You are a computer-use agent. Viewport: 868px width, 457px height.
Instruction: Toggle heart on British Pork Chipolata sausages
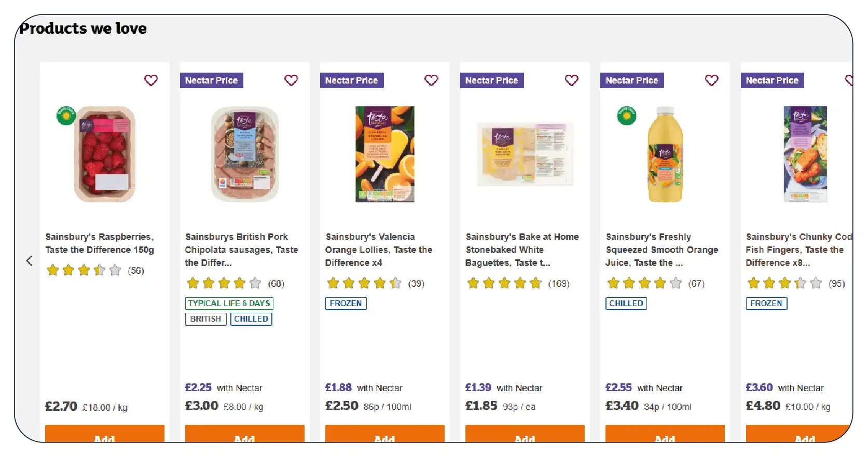pyautogui.click(x=291, y=80)
